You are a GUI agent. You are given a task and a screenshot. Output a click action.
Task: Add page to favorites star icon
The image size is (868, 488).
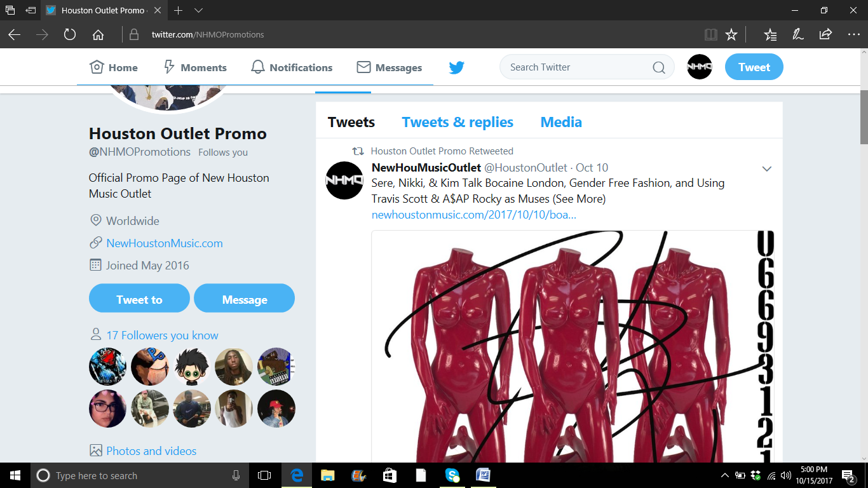[x=731, y=34]
